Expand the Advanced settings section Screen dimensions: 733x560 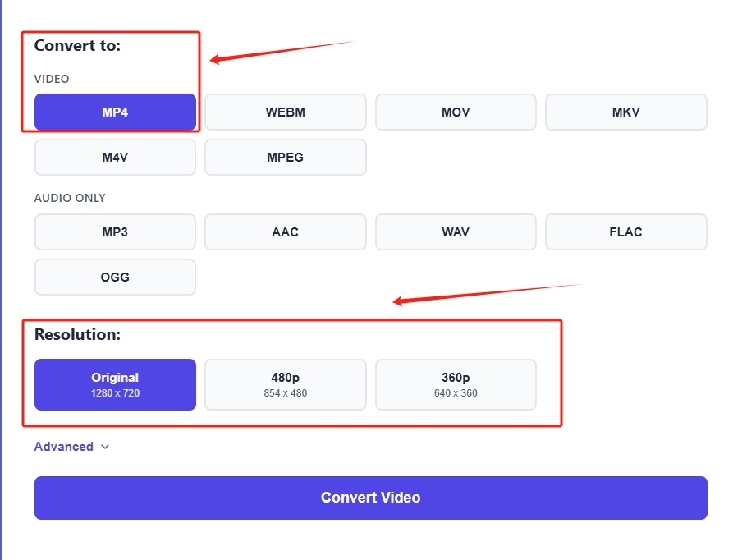click(x=71, y=447)
